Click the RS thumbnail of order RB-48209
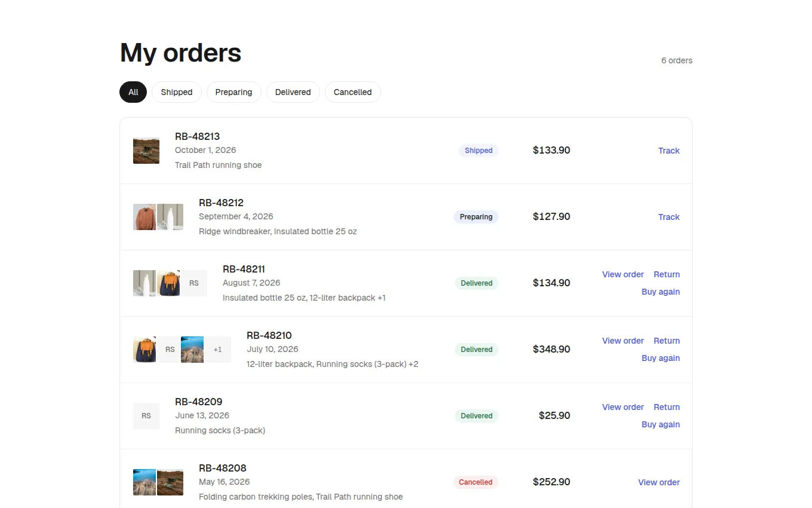This screenshot has height=508, width=812. [146, 416]
